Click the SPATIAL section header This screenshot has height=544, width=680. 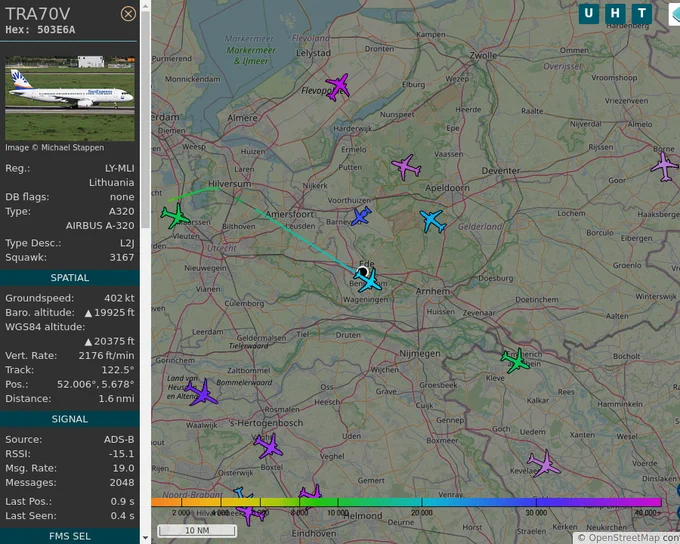point(70,278)
